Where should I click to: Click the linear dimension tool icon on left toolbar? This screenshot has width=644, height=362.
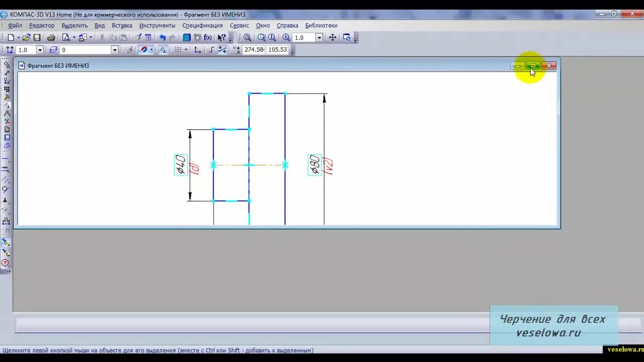[6, 221]
